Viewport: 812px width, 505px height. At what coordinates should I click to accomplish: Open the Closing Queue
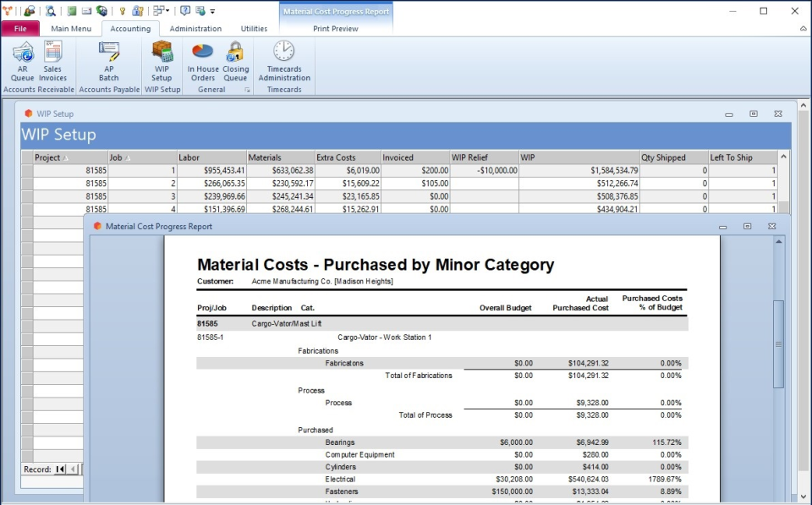pos(235,61)
